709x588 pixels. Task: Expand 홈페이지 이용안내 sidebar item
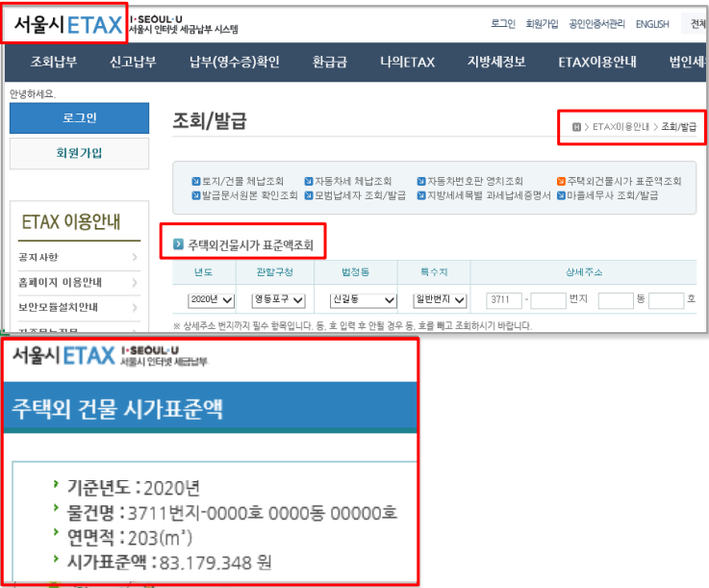point(79,283)
